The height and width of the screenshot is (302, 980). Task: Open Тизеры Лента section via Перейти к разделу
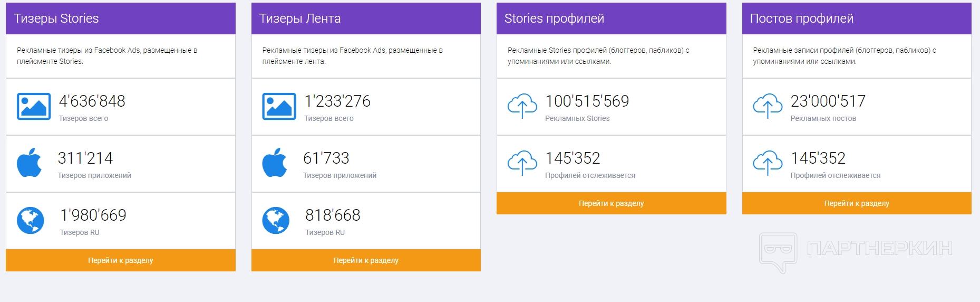tap(366, 260)
